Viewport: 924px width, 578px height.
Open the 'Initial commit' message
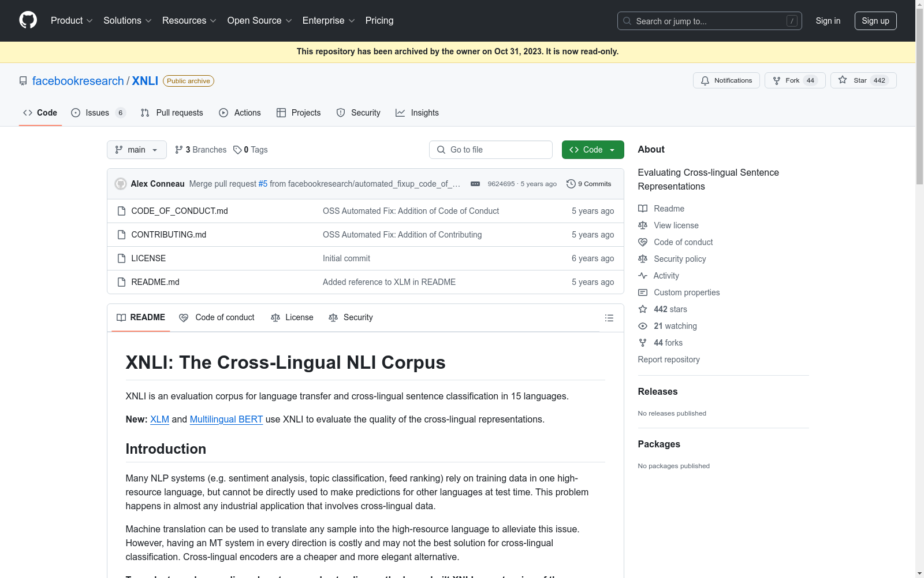(x=346, y=258)
